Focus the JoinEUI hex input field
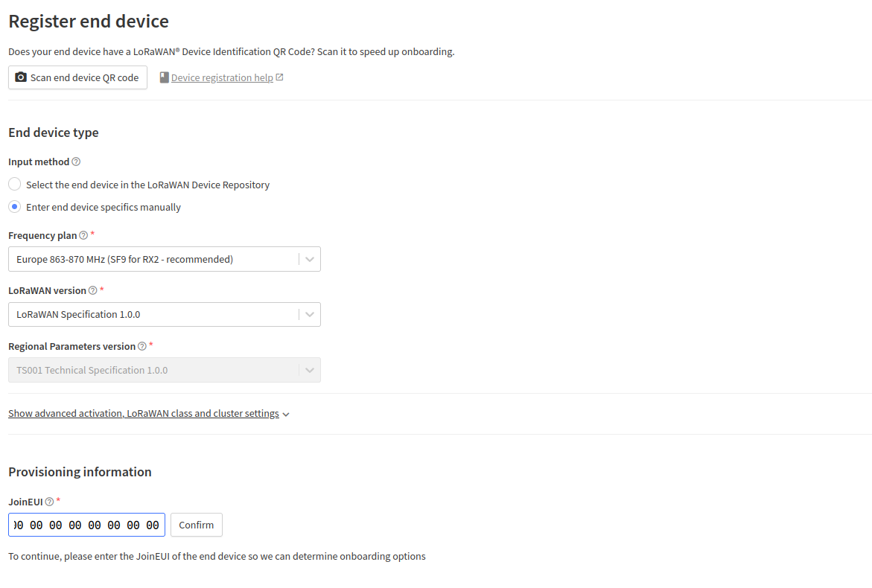The width and height of the screenshot is (872, 588). (x=87, y=525)
